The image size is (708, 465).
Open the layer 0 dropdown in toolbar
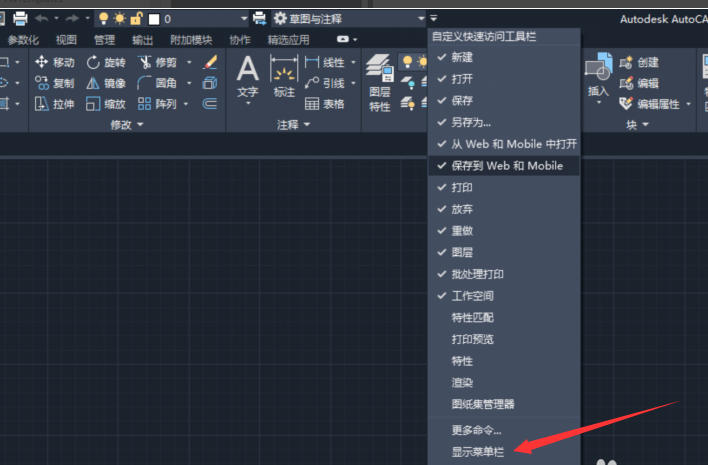coord(244,19)
